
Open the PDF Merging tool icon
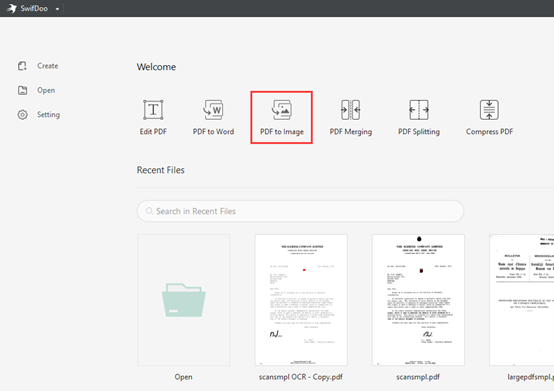[x=350, y=110]
